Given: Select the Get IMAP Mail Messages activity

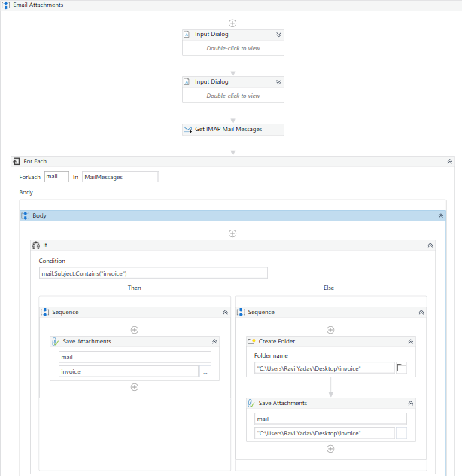Looking at the screenshot, I should [x=233, y=130].
